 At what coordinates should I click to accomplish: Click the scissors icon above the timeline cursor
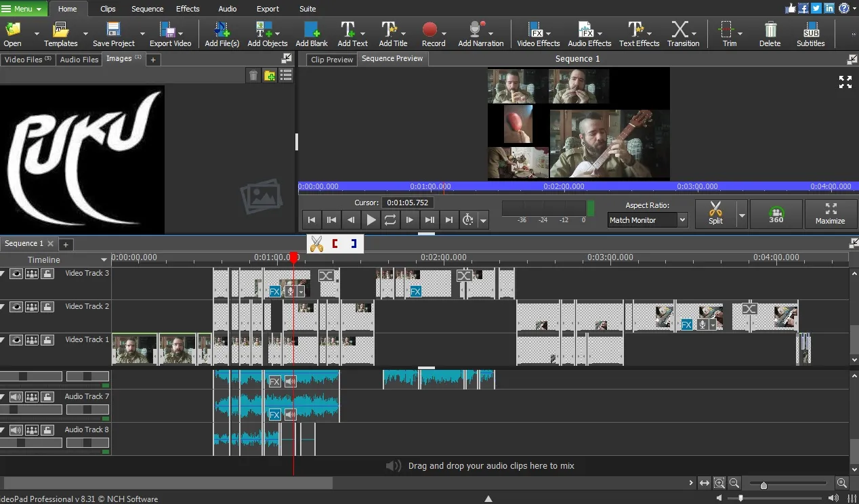(316, 244)
